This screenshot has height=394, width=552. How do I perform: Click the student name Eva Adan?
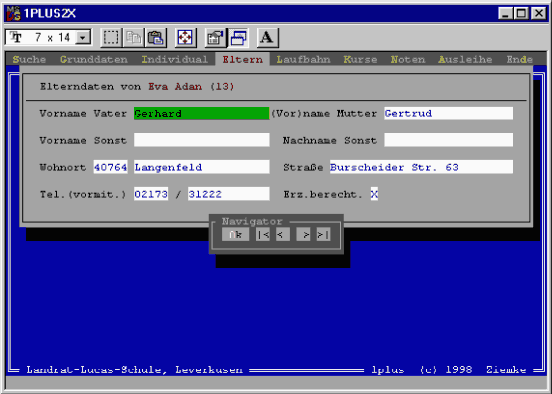pyautogui.click(x=175, y=87)
